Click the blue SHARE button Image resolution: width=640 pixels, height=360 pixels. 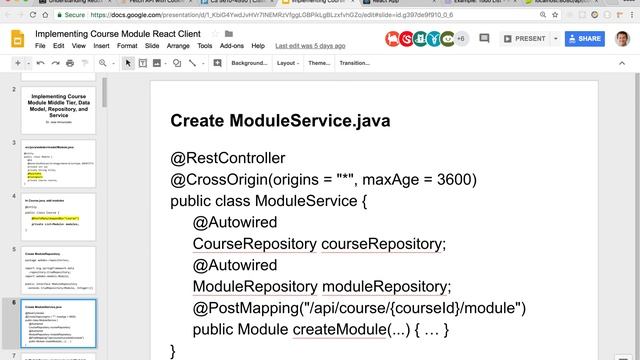[x=584, y=39]
